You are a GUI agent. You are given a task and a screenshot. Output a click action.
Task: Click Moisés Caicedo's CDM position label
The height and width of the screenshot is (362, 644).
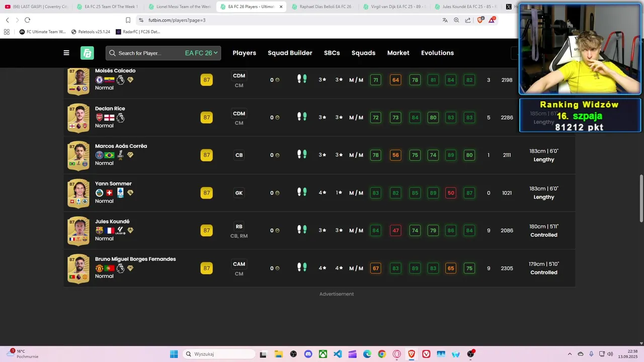[239, 76]
